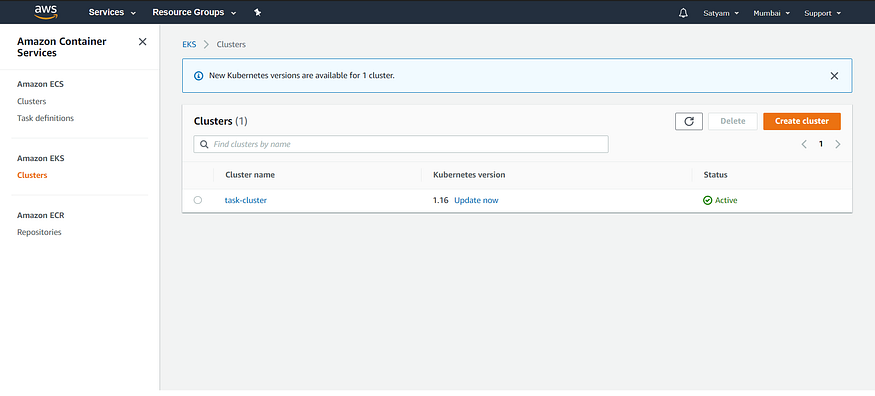Click page number 1 in pagination

click(821, 144)
